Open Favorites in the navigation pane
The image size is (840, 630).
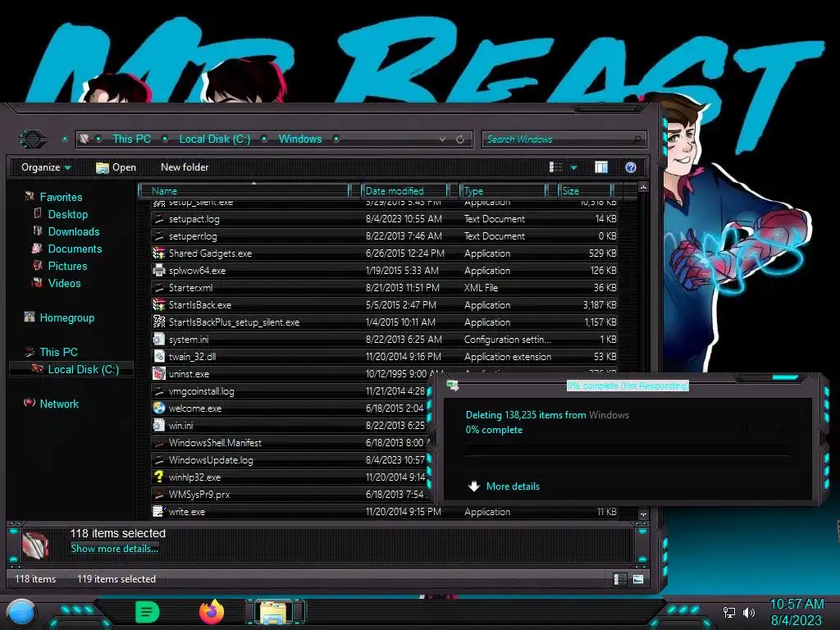tap(61, 197)
